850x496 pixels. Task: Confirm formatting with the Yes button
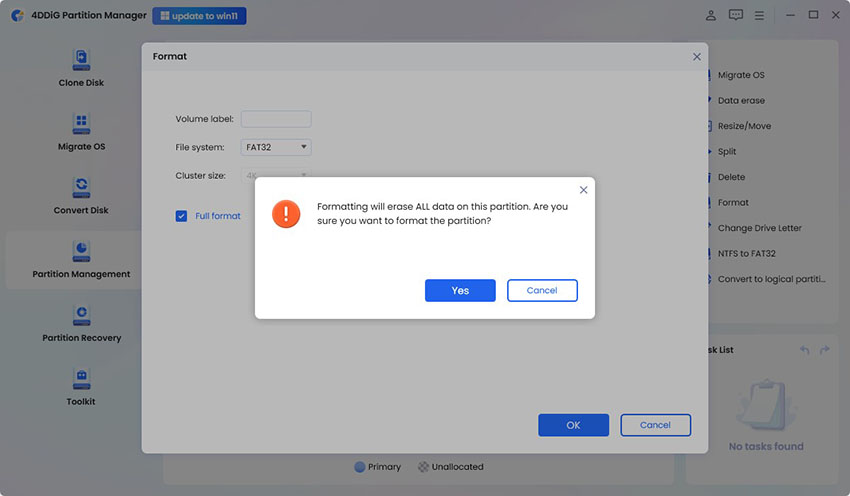click(460, 291)
